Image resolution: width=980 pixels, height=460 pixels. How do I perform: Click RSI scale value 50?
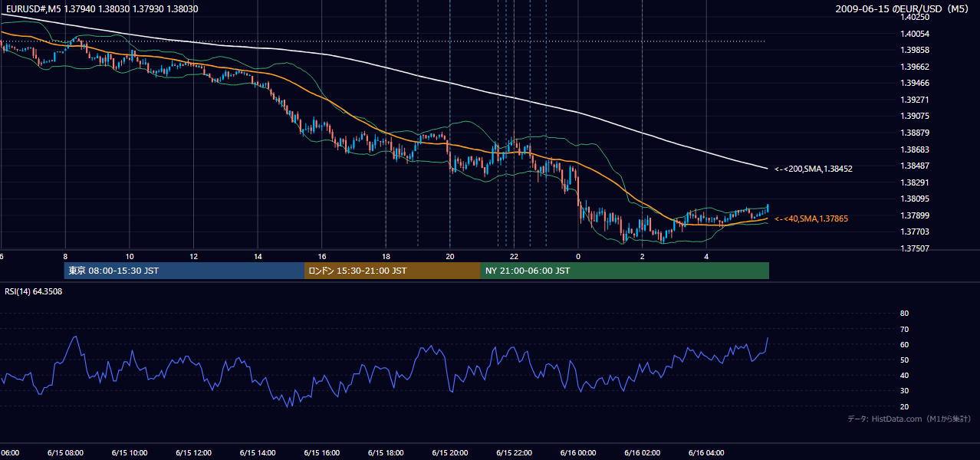pyautogui.click(x=904, y=360)
